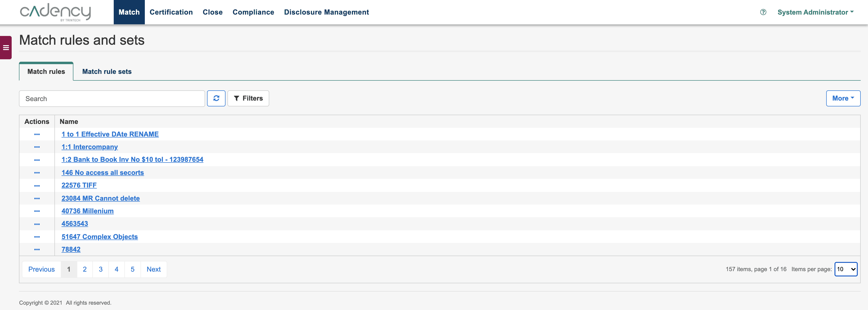Click the refresh icon next to search
The width and height of the screenshot is (868, 310).
coord(216,98)
